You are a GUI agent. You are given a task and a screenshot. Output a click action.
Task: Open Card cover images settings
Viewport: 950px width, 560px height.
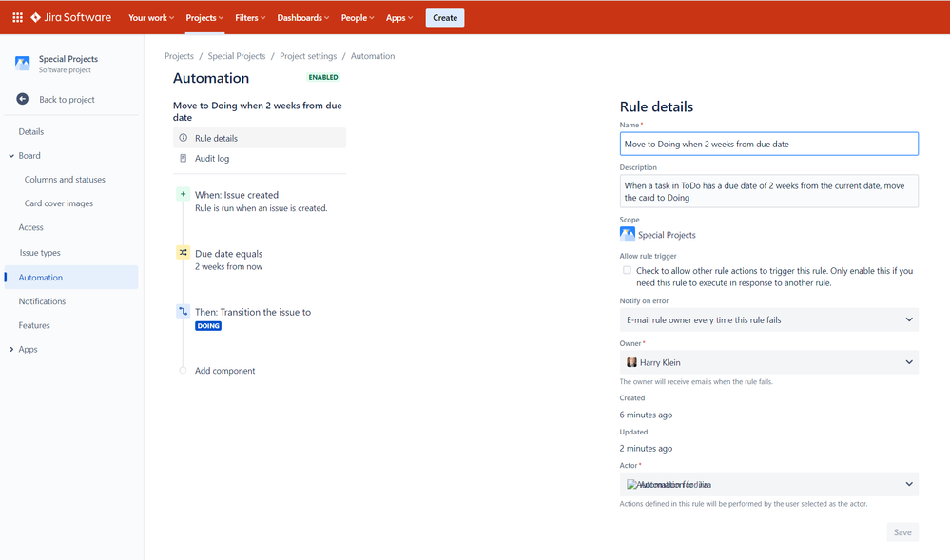pos(59,203)
